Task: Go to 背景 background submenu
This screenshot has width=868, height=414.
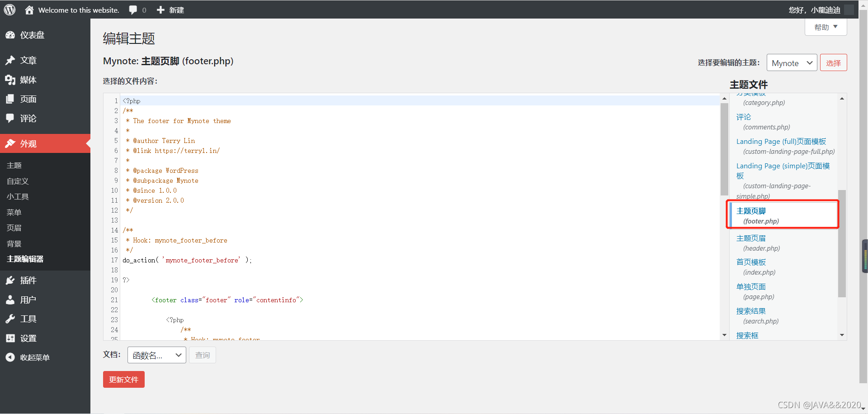Action: [x=14, y=244]
